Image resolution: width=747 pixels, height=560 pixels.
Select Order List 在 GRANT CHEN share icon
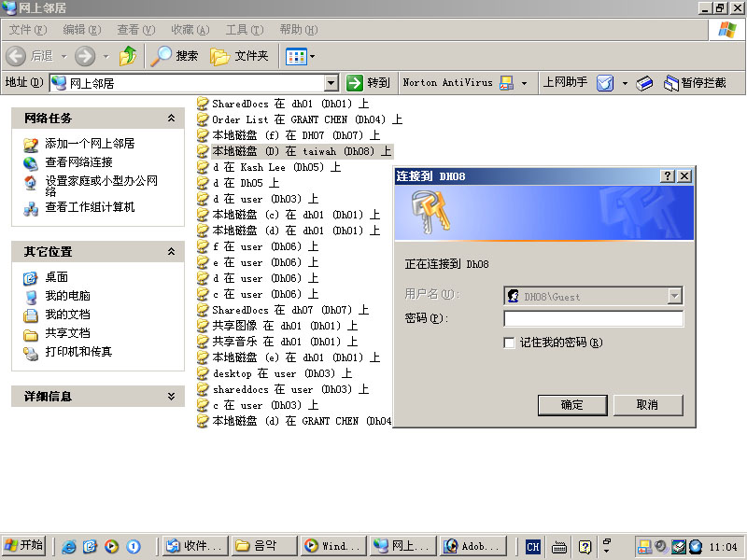pos(203,119)
